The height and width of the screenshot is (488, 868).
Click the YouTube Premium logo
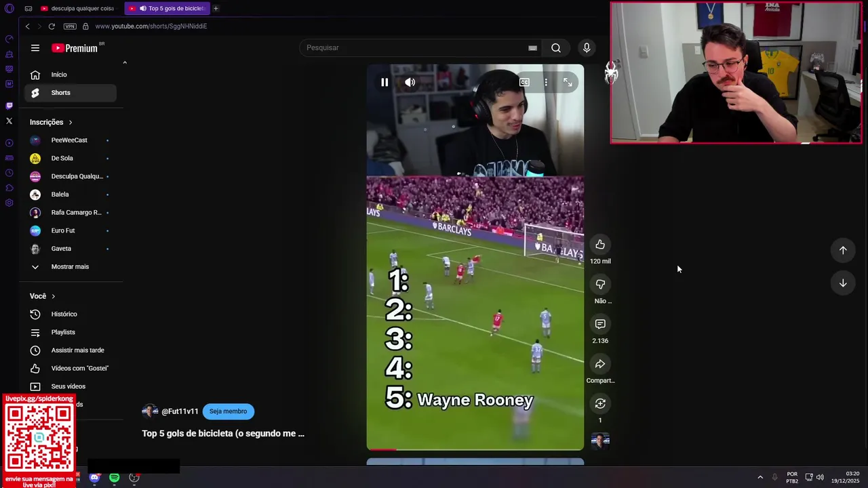coord(75,48)
